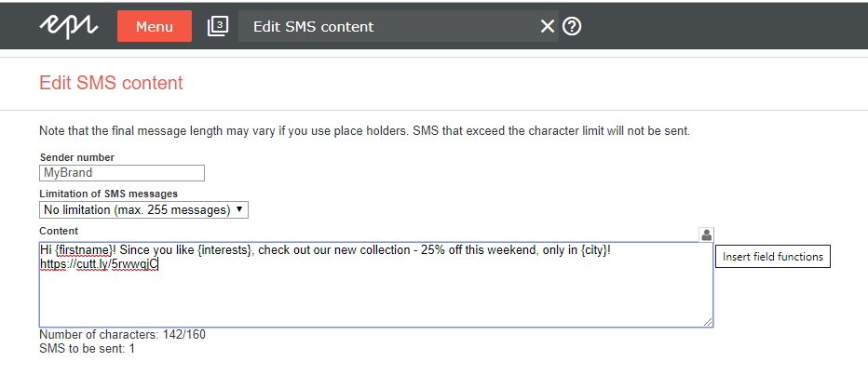868x388 pixels.
Task: Click the red Edit SMS content heading
Action: (x=111, y=83)
